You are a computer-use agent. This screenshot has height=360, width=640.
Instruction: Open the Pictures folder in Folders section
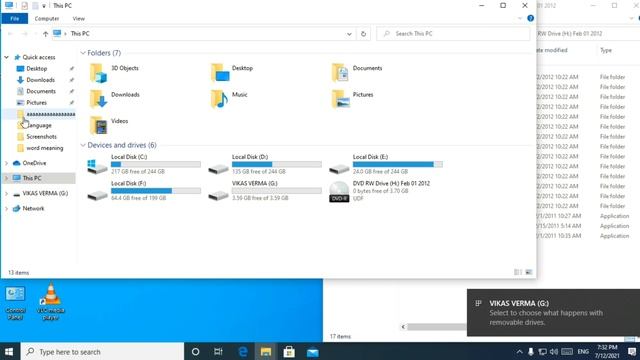[352, 99]
